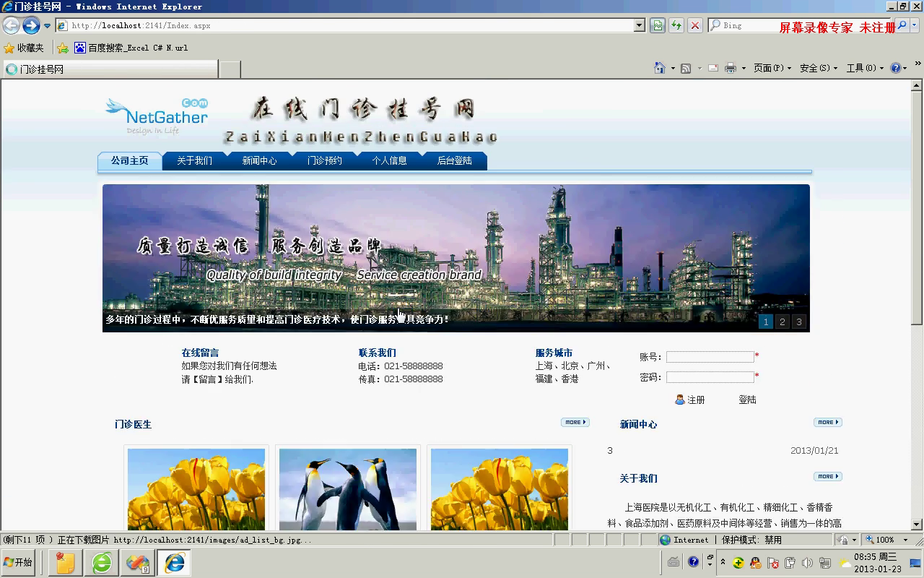Click the browser Back arrow button

coord(12,25)
